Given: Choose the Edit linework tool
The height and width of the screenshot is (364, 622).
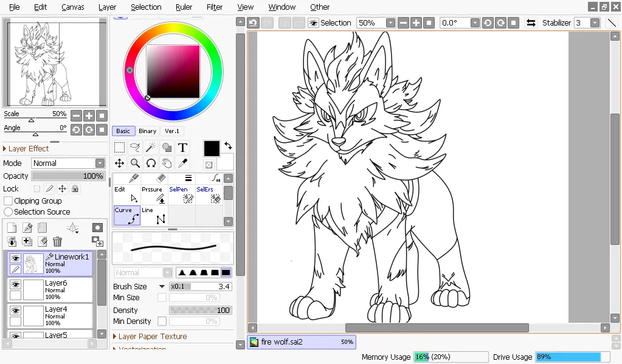Looking at the screenshot, I should tap(126, 194).
